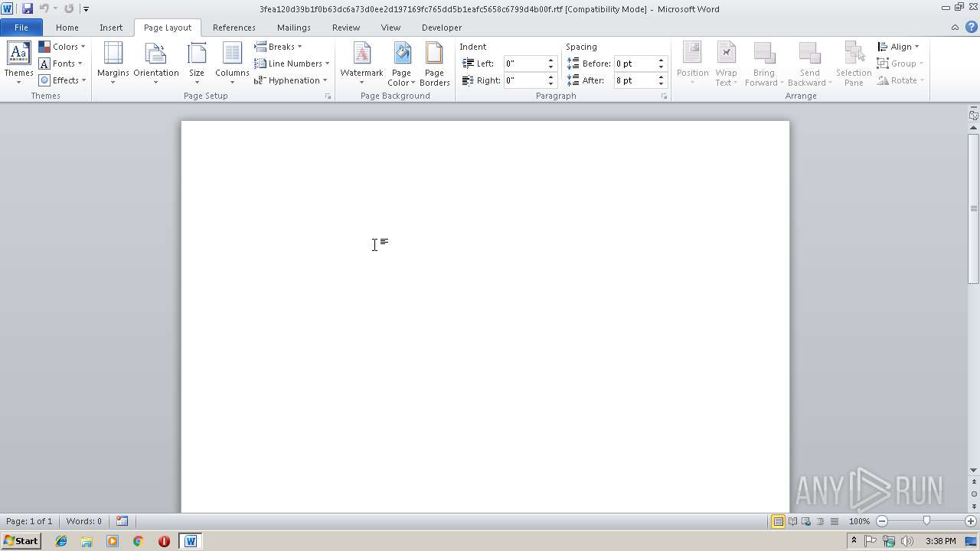This screenshot has height=551, width=980.
Task: Open the Windows Start menu
Action: pos(21,541)
